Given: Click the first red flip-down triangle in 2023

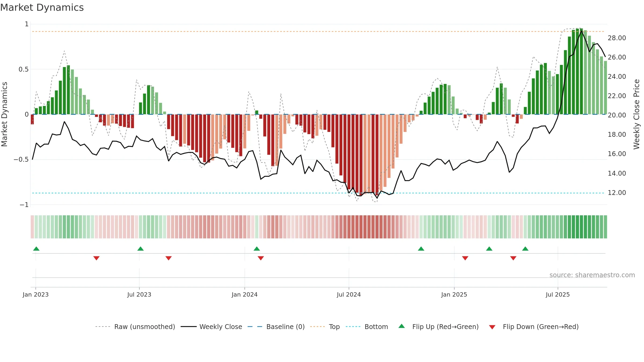Looking at the screenshot, I should tap(97, 258).
